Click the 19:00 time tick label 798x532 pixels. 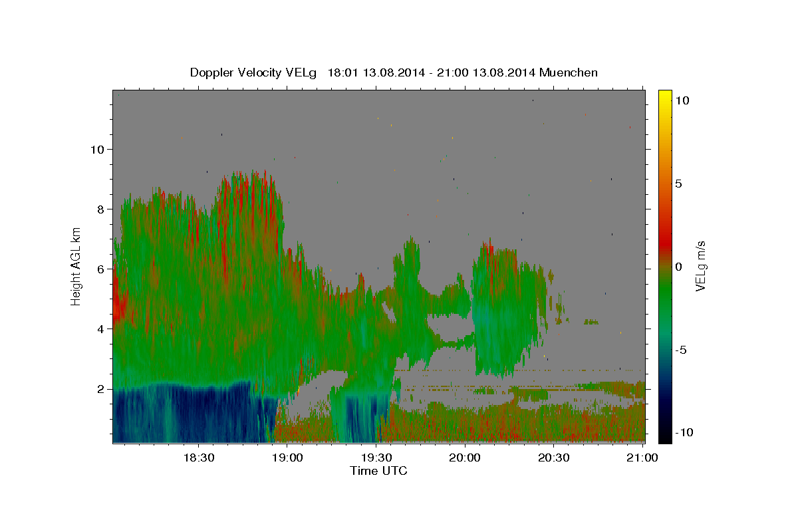(287, 458)
